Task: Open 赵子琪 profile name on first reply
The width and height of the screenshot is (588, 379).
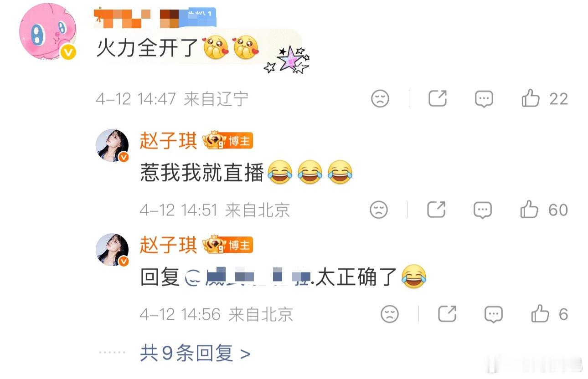Action: coord(168,141)
